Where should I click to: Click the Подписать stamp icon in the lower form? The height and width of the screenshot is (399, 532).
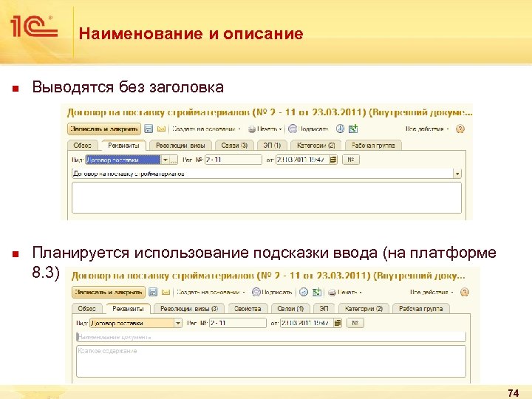point(256,292)
